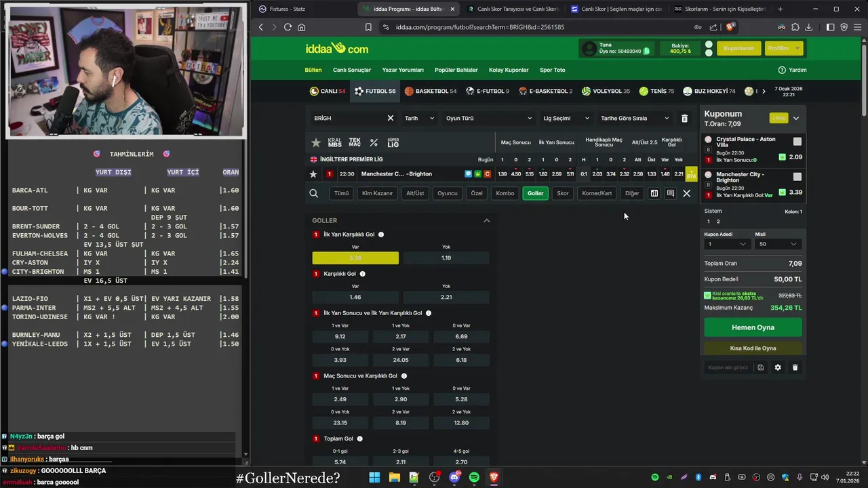Select İlk Yarı Karşılıklı Gol Yok 1.19
The width and height of the screenshot is (868, 488).
(446, 258)
